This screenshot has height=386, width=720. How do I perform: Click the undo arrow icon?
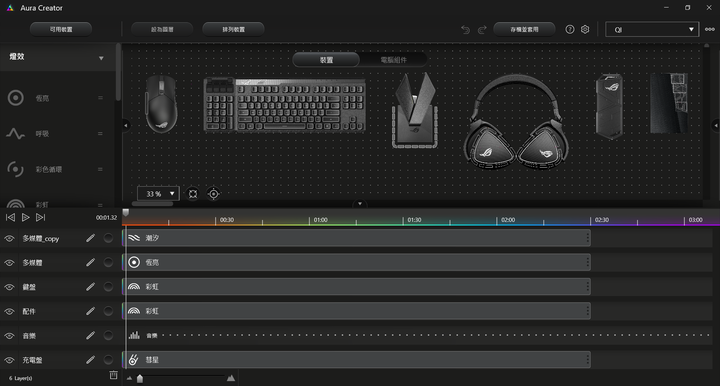(x=466, y=30)
